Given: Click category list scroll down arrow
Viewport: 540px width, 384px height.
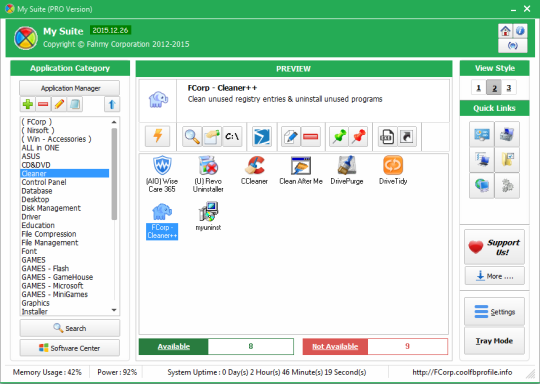Looking at the screenshot, I should point(114,310).
